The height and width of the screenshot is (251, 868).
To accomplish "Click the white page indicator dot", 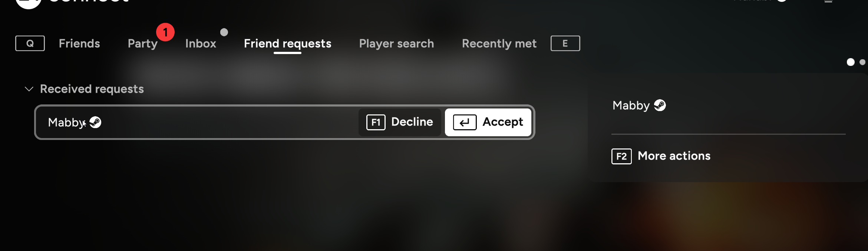I will [851, 62].
